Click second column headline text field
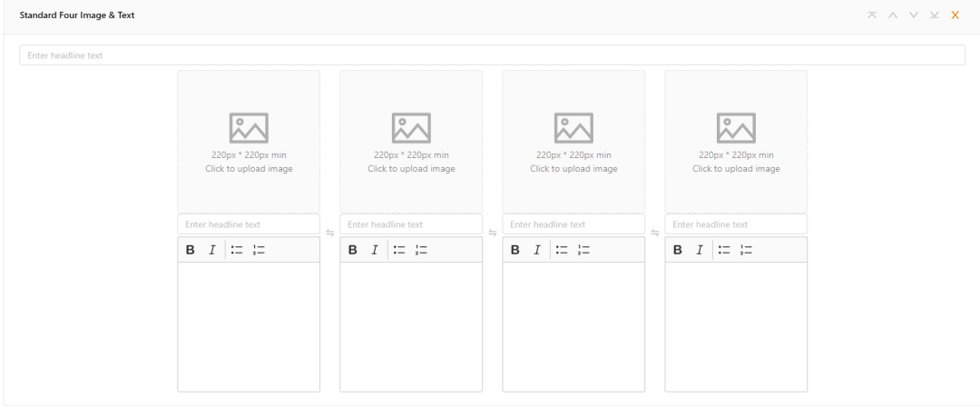The height and width of the screenshot is (407, 980). 411,224
